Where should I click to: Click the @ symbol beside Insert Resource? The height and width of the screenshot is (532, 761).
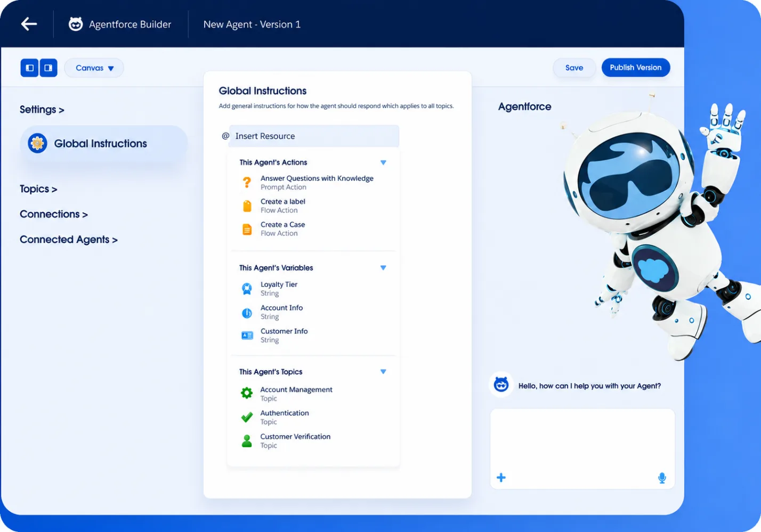point(225,136)
